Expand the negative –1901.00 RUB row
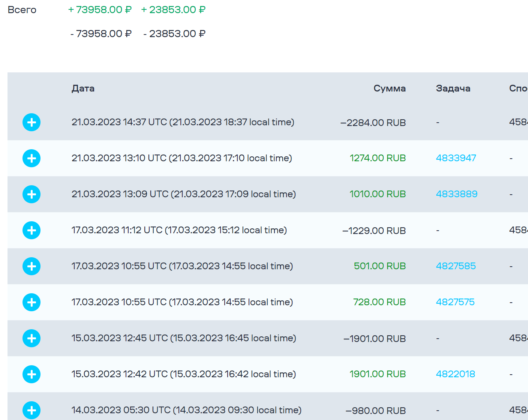Screen dimensions: 528x420 (x=31, y=338)
